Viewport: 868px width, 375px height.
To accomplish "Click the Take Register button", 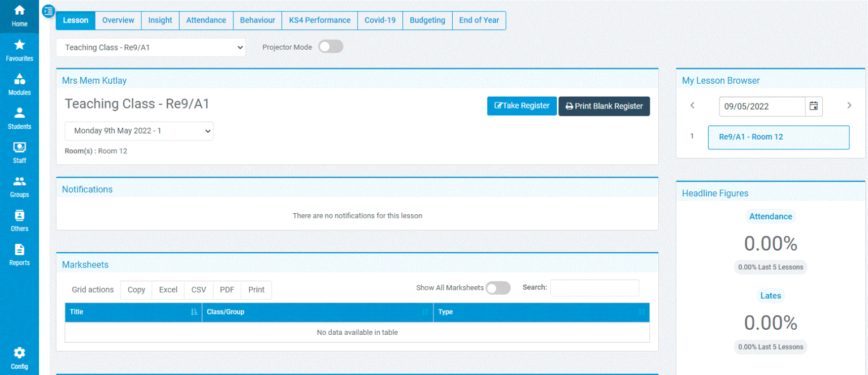I will coord(522,106).
